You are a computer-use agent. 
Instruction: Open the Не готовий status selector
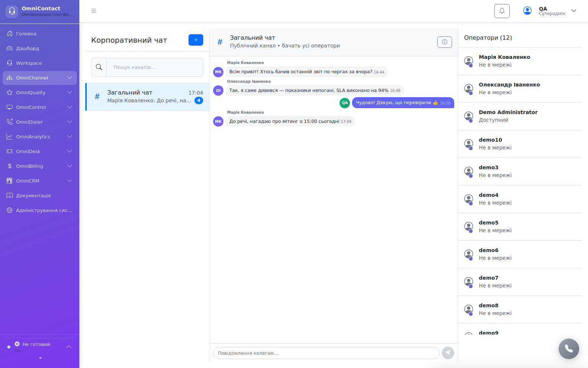(40, 347)
